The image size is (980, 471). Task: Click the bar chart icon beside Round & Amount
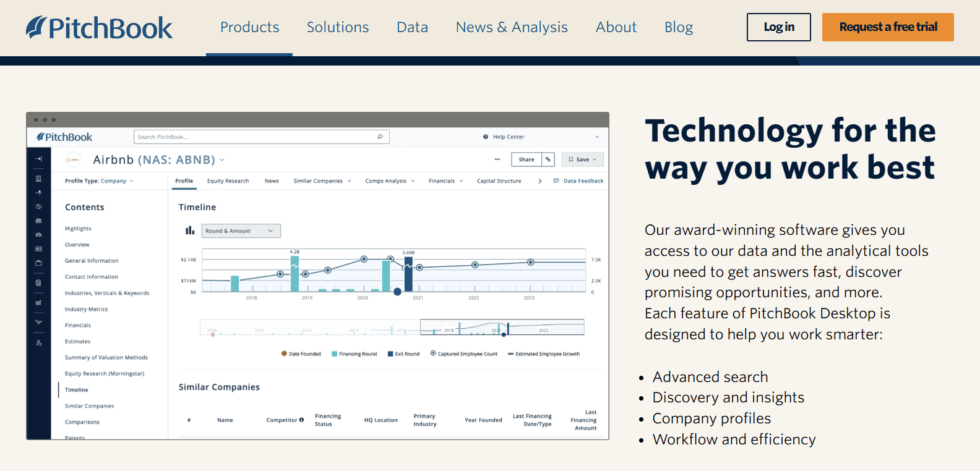190,231
